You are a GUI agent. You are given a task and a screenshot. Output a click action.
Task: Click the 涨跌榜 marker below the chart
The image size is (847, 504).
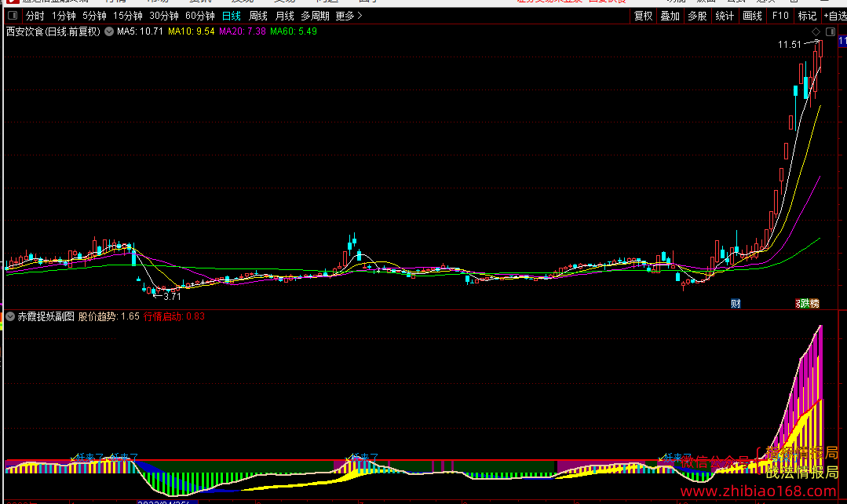pyautogui.click(x=808, y=304)
